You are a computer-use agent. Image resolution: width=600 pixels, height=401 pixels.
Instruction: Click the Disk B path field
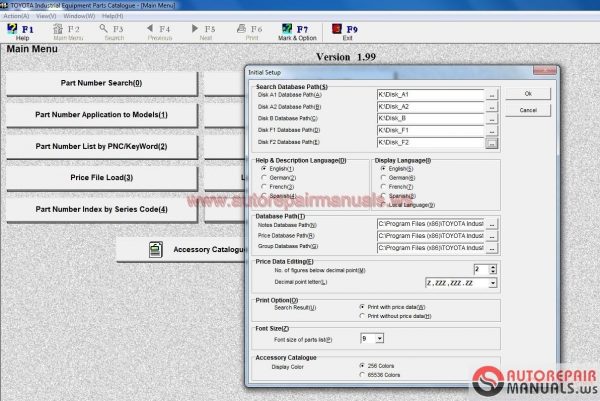[430, 119]
